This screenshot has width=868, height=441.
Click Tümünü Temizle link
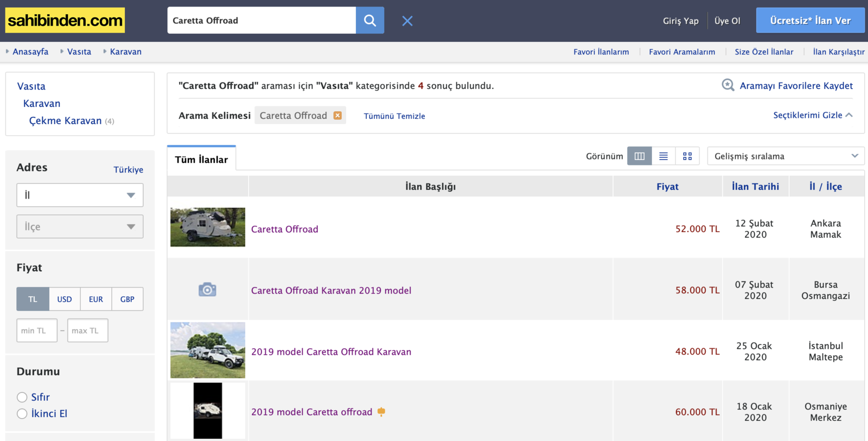394,116
